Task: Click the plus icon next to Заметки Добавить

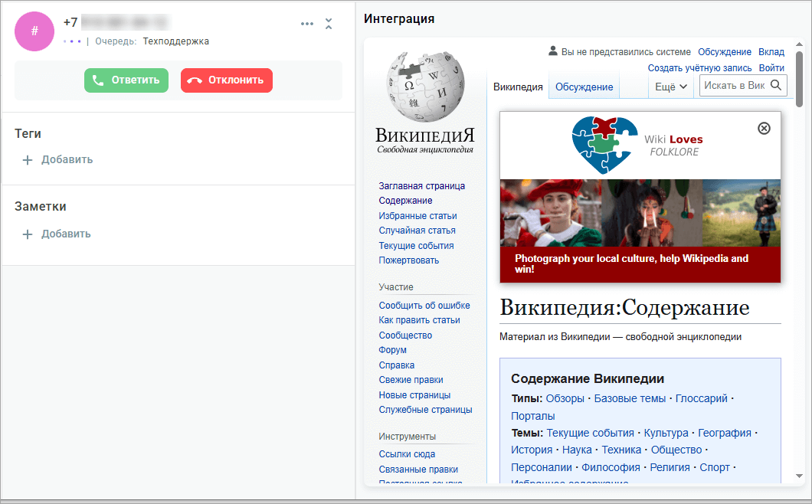Action: 28,234
